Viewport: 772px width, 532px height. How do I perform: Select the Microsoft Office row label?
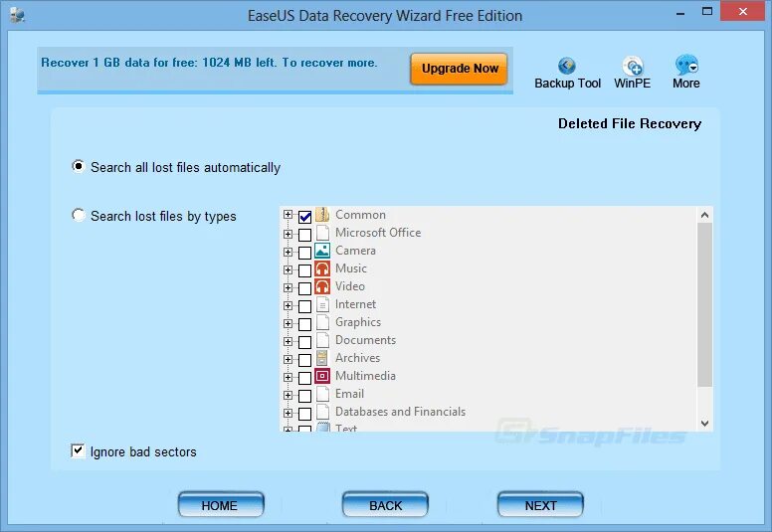(378, 233)
